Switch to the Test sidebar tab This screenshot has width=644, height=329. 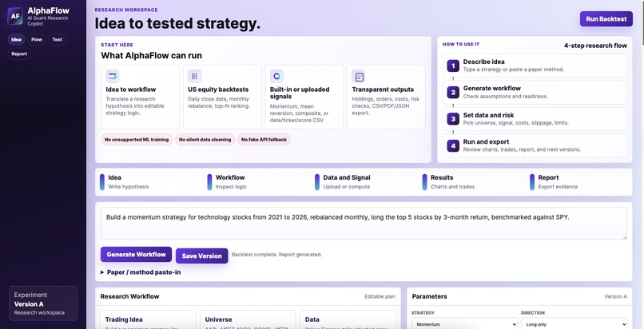click(x=57, y=39)
